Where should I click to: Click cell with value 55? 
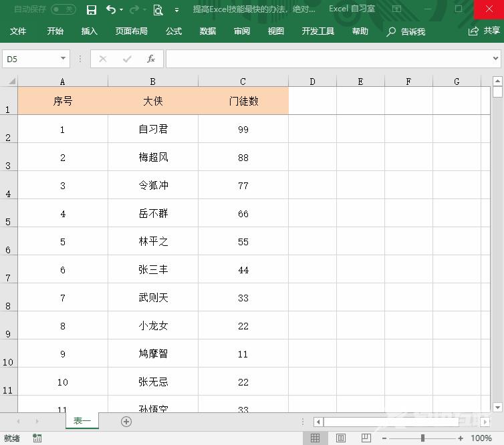click(243, 241)
